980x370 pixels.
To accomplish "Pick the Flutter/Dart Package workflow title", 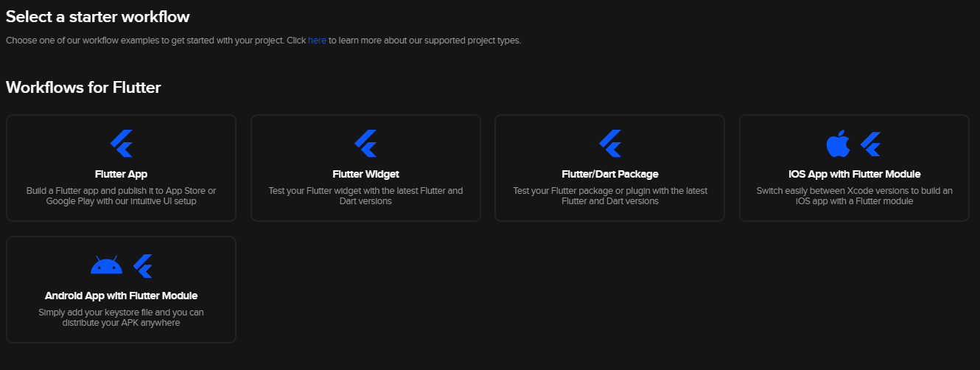I will [x=610, y=175].
